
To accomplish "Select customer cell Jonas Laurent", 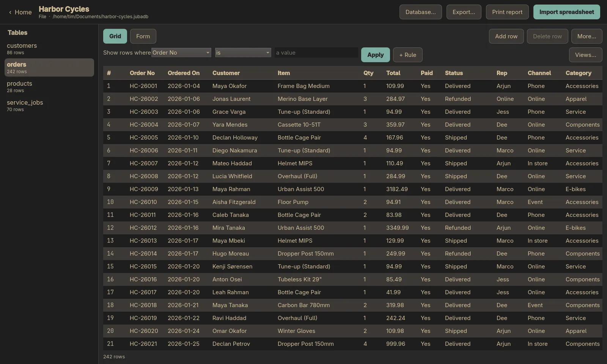I will (231, 99).
